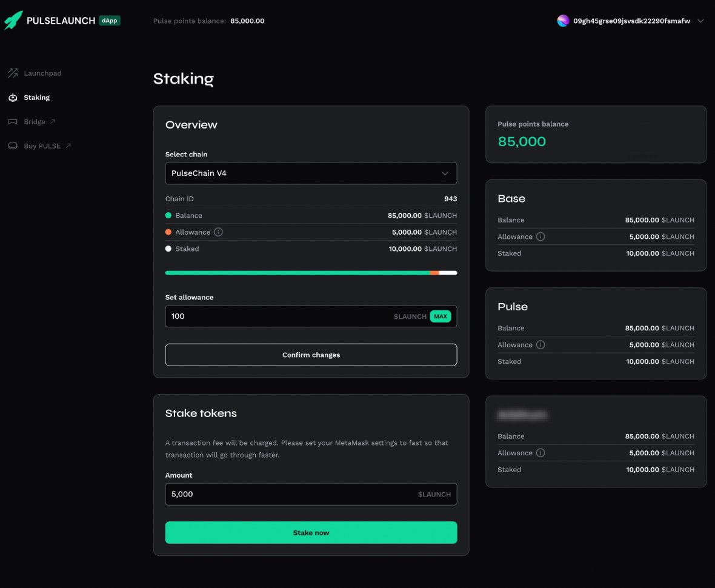Click the Allowance info icon in Overview
This screenshot has height=588, width=715.
(217, 232)
